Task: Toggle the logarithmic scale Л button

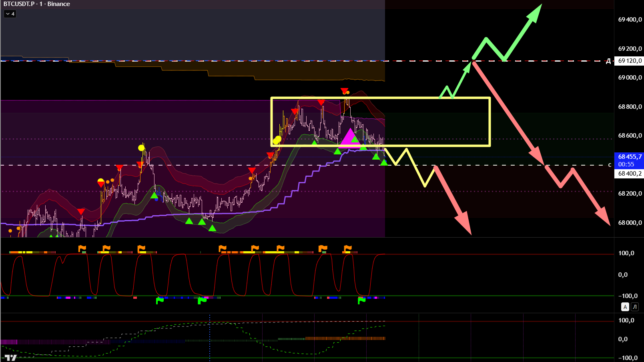Action: coord(635,307)
